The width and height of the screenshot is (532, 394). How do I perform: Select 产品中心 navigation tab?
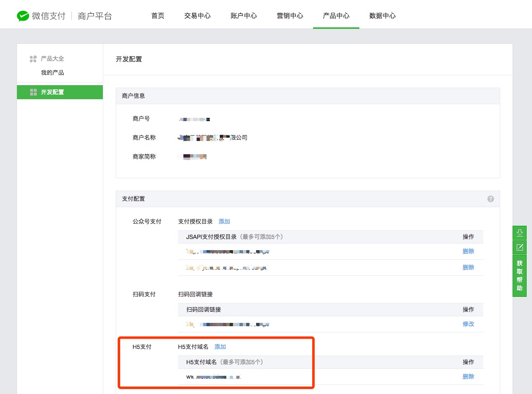pos(336,16)
